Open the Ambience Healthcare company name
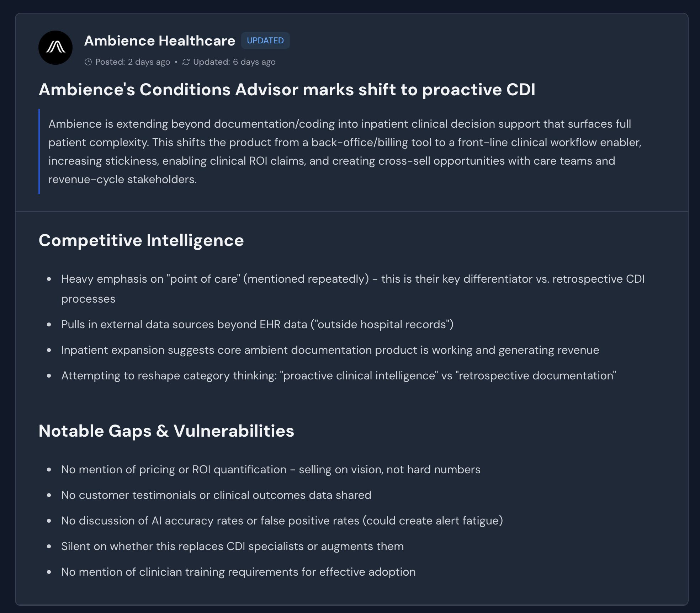The height and width of the screenshot is (613, 700). click(160, 41)
